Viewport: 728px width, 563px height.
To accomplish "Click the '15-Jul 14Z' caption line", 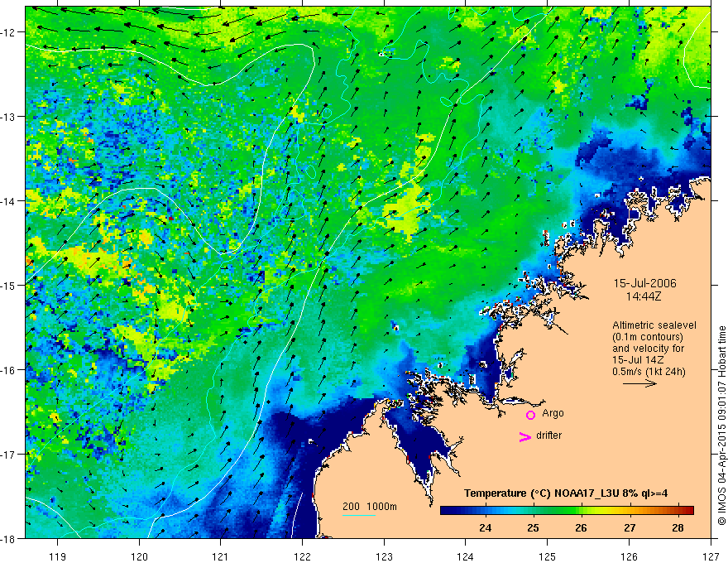I will [x=637, y=360].
